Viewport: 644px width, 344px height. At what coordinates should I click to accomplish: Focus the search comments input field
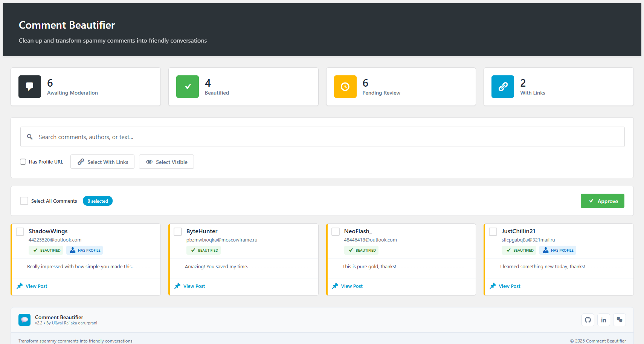tap(322, 137)
